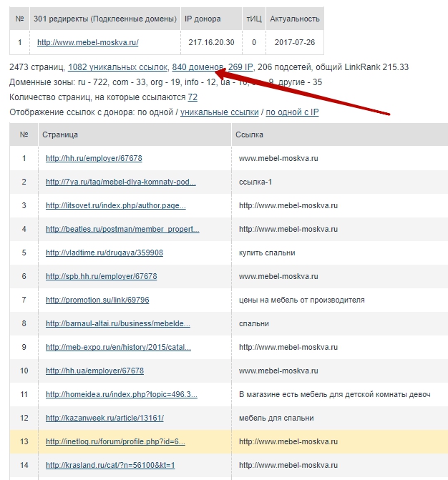
Task: Click 'www.mebel-moskva.ru' anchor in row 10
Action: [278, 371]
